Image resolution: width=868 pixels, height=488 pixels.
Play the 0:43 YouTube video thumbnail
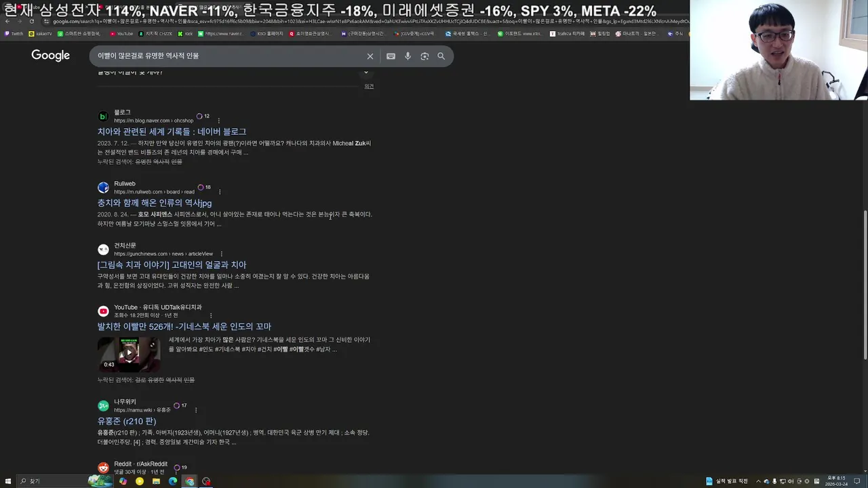(x=129, y=354)
